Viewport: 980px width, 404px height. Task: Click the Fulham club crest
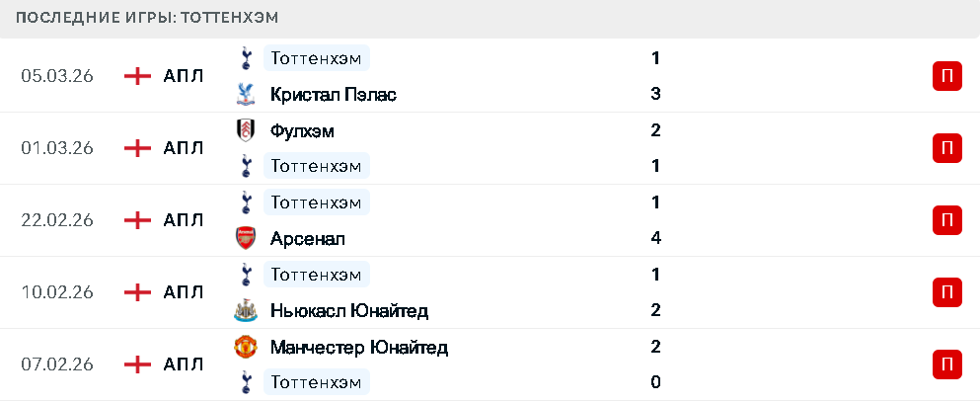coord(244,130)
